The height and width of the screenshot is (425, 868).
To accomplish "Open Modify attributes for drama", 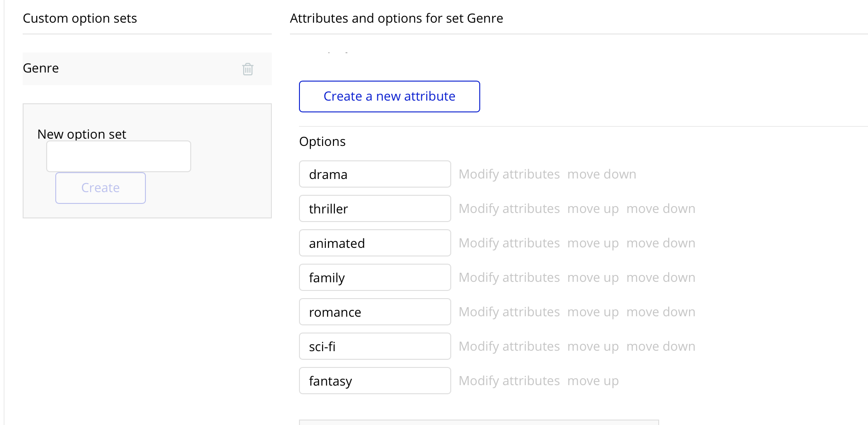I will coord(509,174).
